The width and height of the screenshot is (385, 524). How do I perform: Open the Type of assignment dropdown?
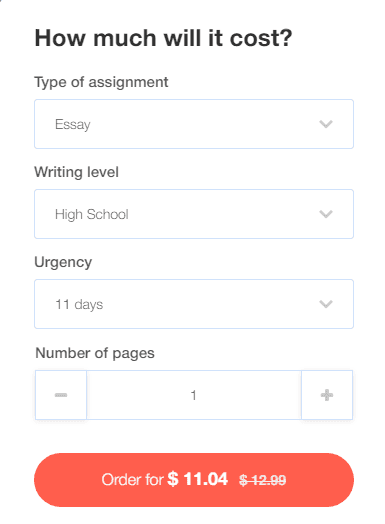[x=194, y=124]
